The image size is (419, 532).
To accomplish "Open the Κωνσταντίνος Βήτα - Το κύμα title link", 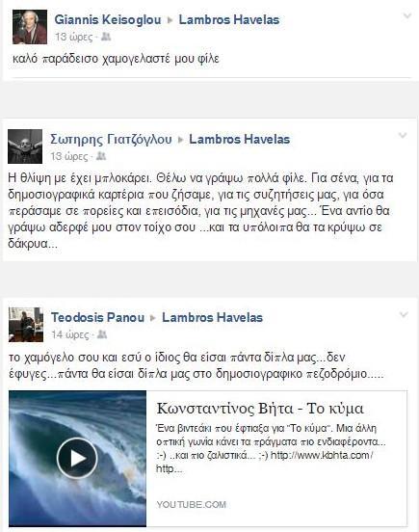I will (x=260, y=409).
